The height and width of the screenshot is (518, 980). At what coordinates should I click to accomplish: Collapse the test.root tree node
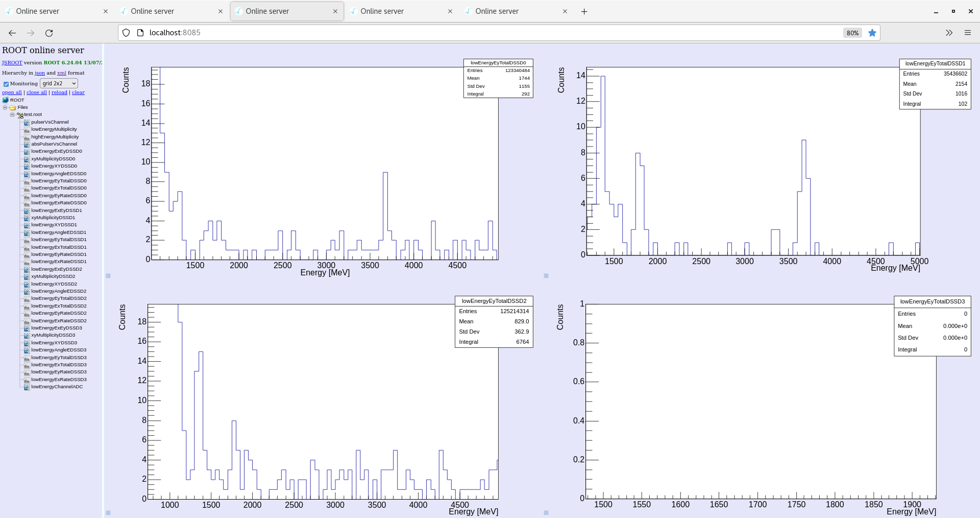[x=12, y=114]
